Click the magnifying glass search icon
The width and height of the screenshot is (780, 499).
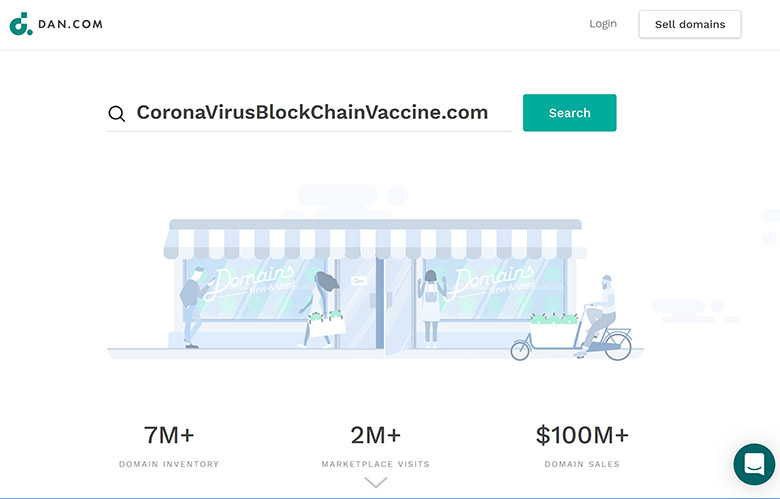click(116, 113)
